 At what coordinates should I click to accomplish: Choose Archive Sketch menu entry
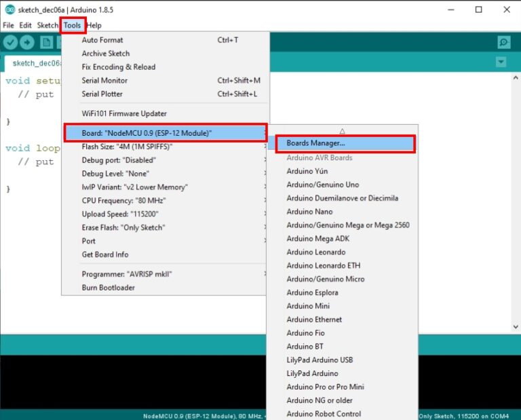(x=165, y=54)
